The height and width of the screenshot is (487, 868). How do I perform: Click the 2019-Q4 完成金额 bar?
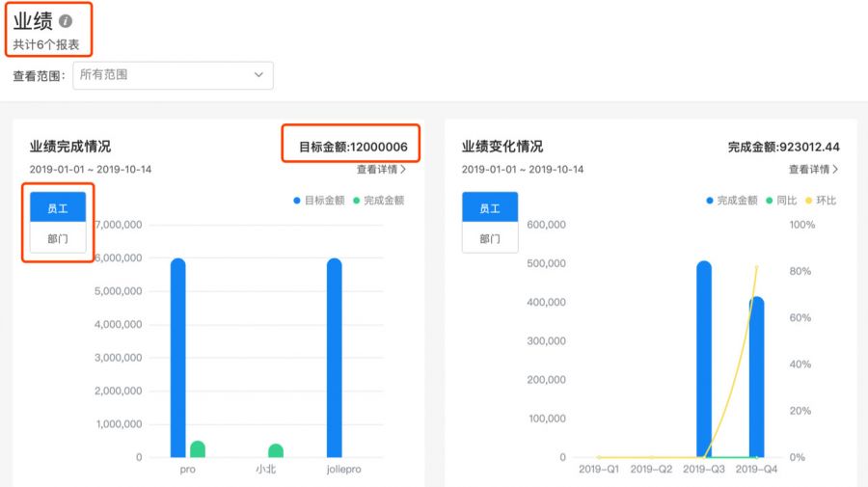tap(756, 376)
